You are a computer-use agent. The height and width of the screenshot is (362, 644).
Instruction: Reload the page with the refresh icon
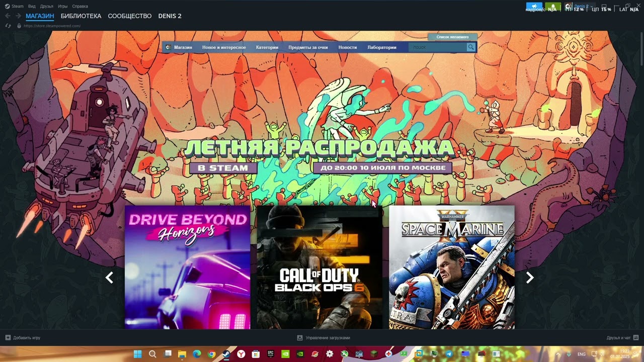8,26
